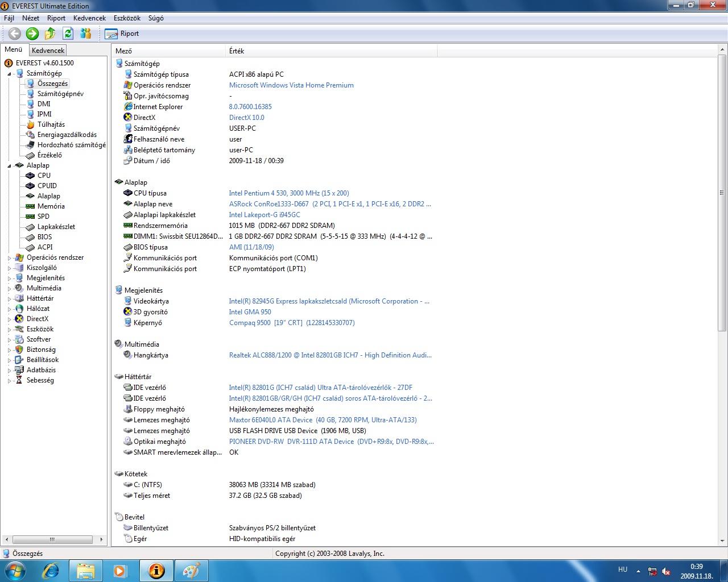Collapse the Alaplap tree node
The height and width of the screenshot is (582, 728).
[9, 166]
